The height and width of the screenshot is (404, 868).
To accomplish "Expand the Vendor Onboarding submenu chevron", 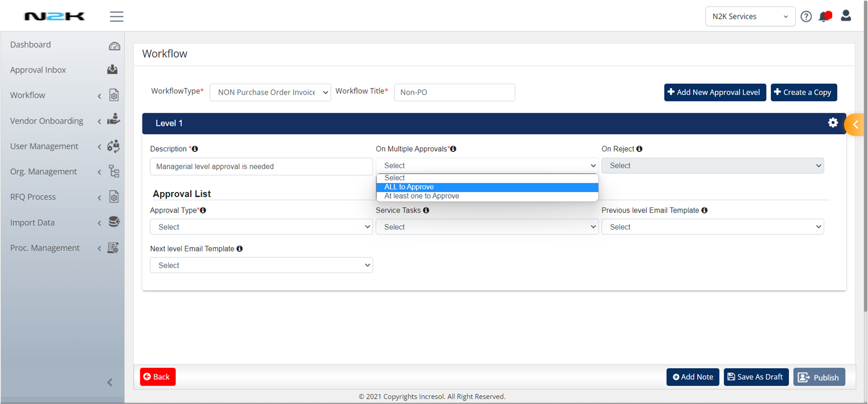I will coord(99,121).
